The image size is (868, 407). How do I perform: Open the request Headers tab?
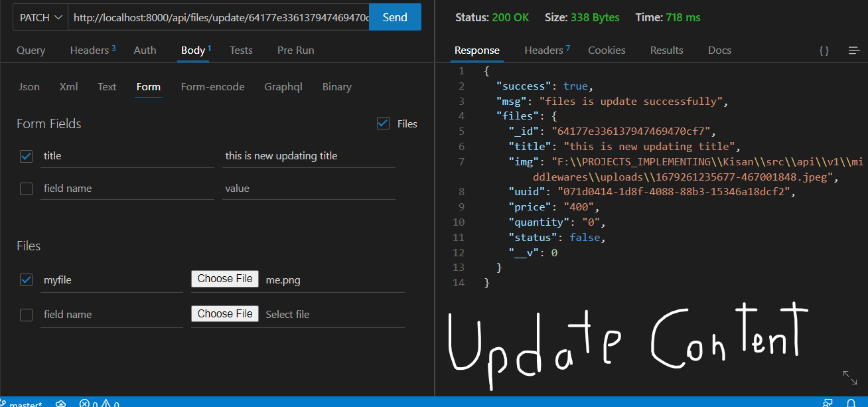pos(93,50)
